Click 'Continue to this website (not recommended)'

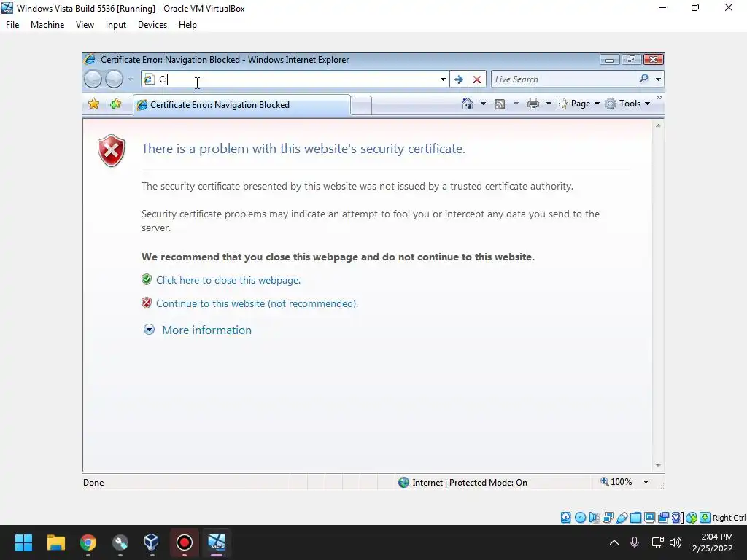[x=257, y=303]
